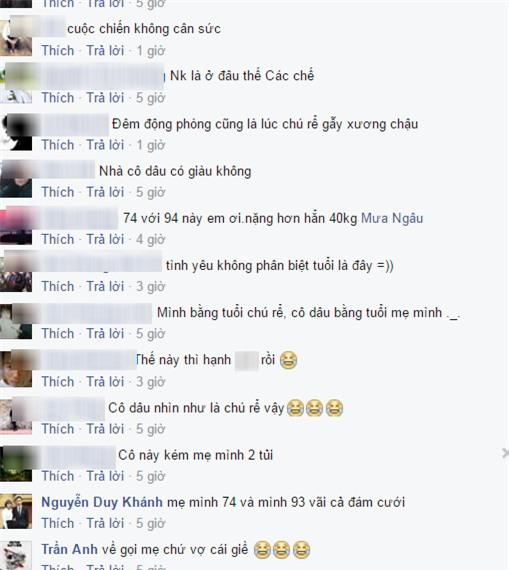Open the Trần Anh profile name
The width and height of the screenshot is (509, 570).
tap(69, 549)
